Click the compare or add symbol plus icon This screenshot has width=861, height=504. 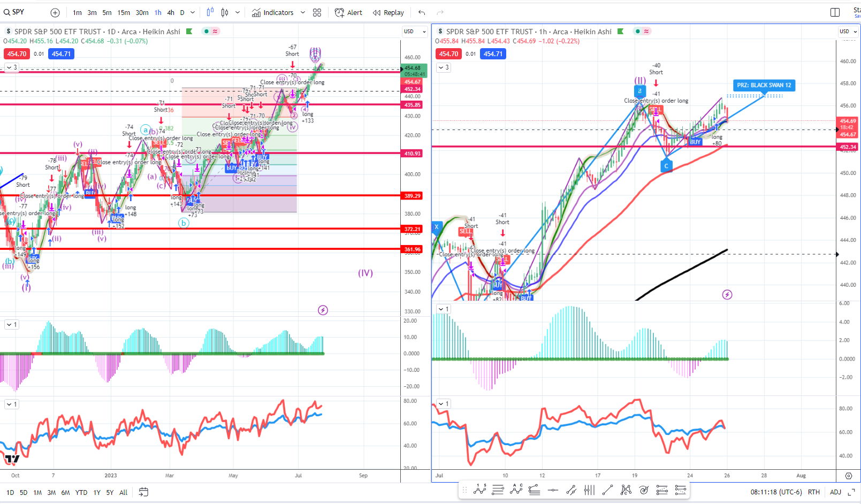[x=55, y=12]
